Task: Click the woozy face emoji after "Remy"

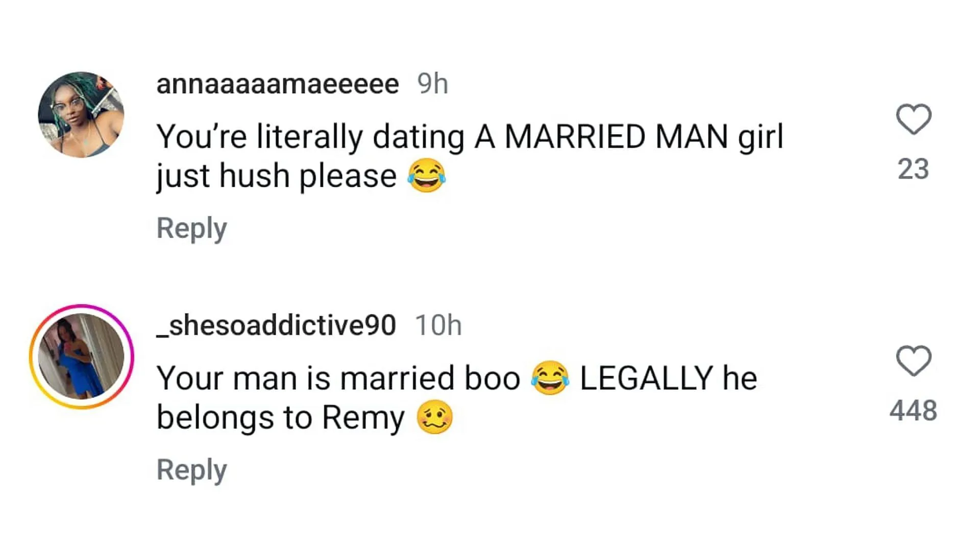Action: point(434,417)
